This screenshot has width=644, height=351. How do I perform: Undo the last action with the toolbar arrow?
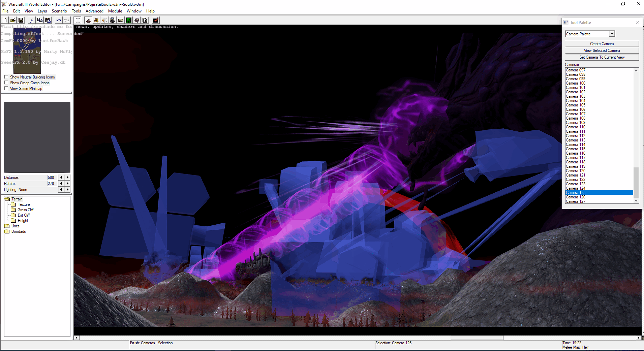(59, 20)
